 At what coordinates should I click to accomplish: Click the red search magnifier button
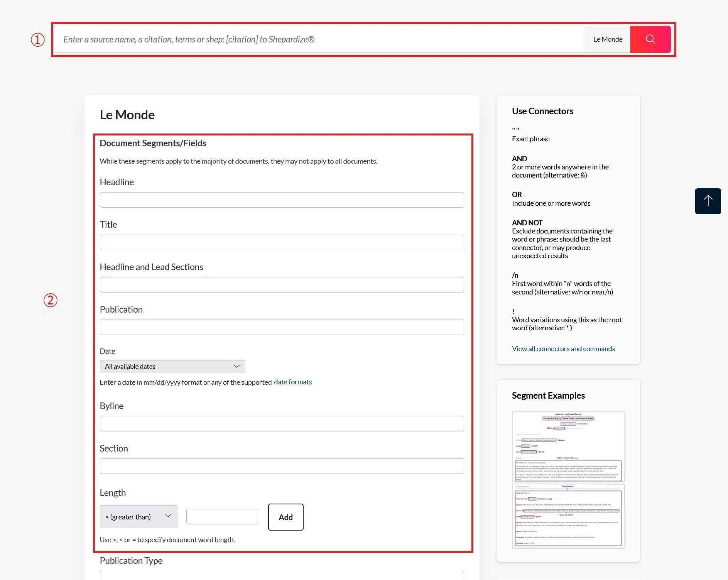[x=650, y=39]
